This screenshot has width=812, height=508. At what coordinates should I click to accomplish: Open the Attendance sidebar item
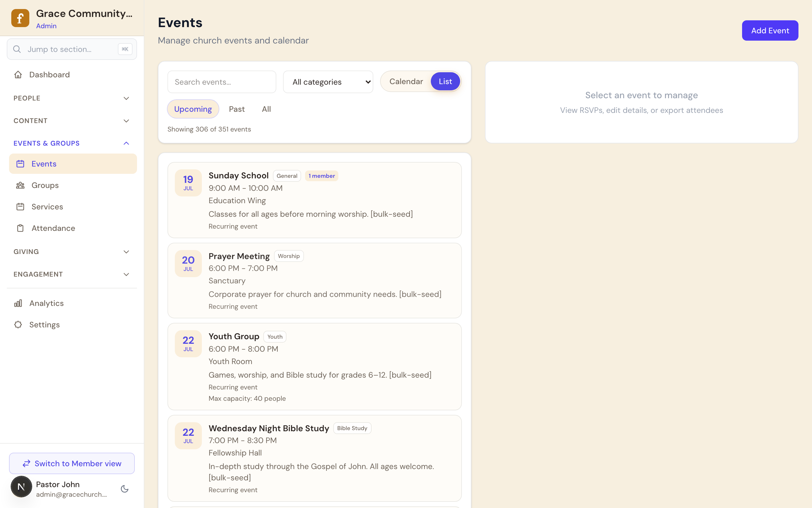[73, 228]
